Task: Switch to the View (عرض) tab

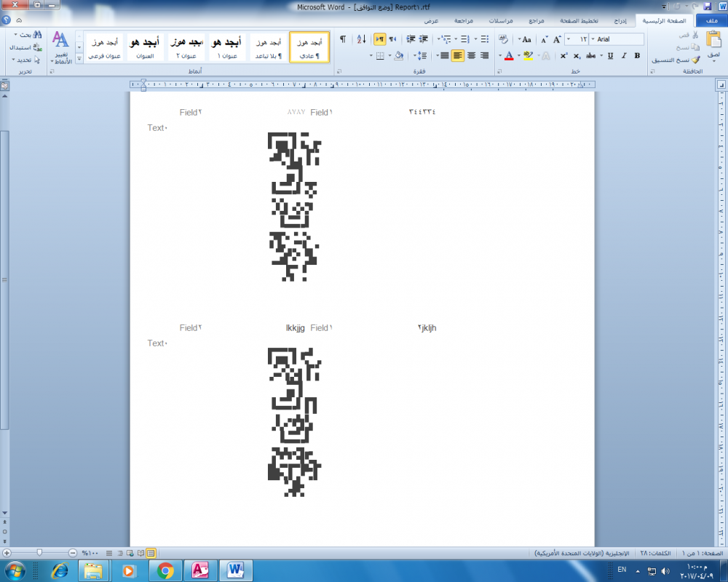Action: [431, 21]
